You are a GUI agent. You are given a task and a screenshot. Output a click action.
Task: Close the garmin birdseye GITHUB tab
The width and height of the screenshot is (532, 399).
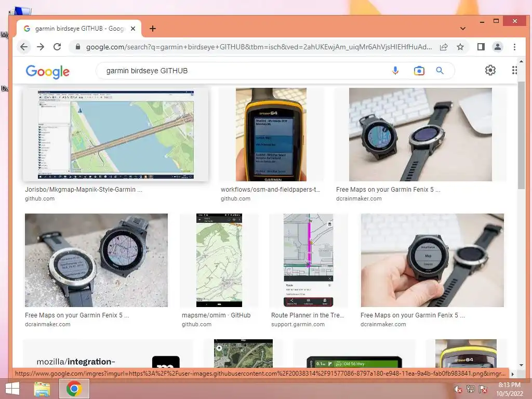click(x=133, y=29)
